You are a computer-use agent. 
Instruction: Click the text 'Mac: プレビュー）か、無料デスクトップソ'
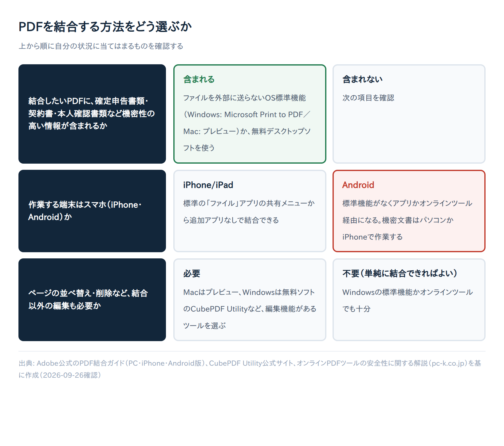click(247, 131)
